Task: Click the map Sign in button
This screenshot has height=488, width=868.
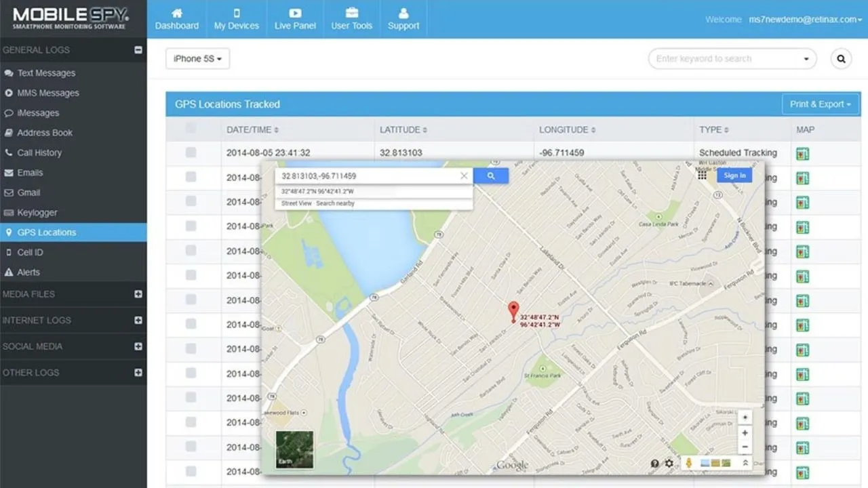Action: (734, 176)
